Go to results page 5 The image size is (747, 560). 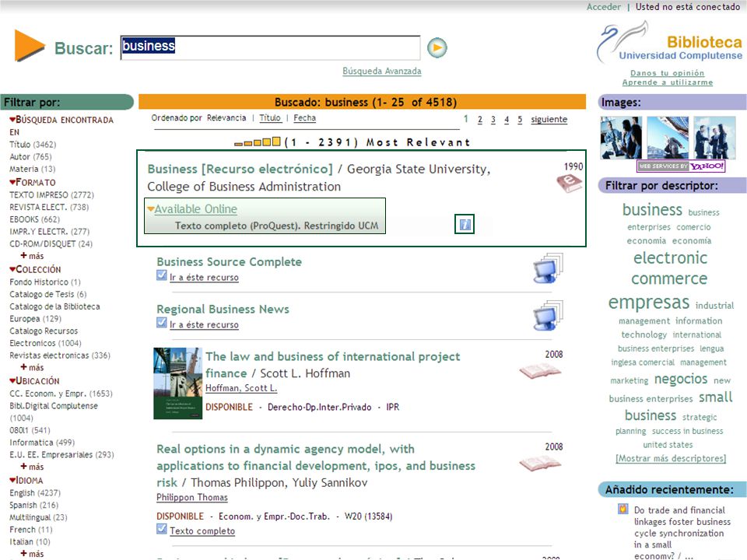point(520,120)
